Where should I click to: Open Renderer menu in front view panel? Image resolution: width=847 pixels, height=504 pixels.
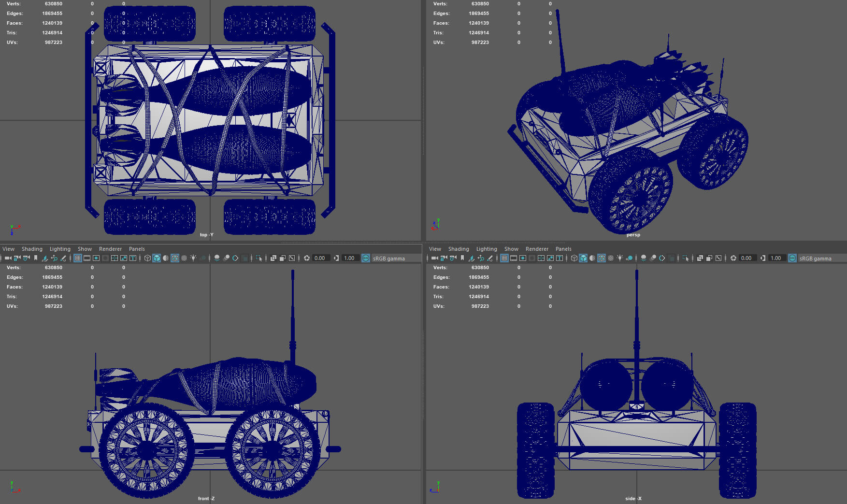click(x=110, y=249)
